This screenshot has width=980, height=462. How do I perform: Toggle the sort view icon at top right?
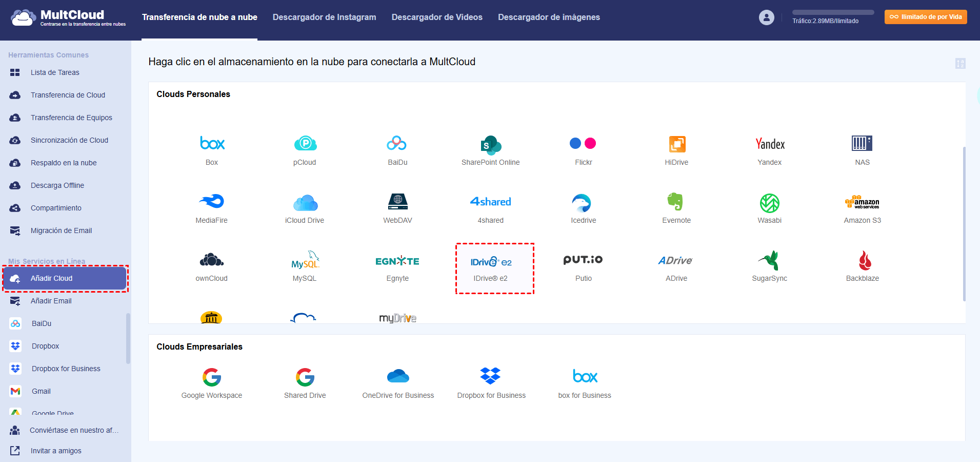click(x=960, y=64)
